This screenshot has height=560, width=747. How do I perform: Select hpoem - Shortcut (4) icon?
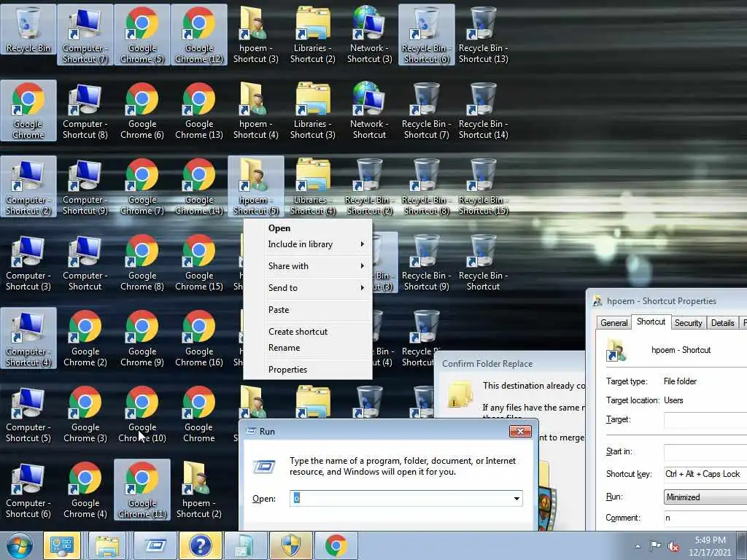click(x=256, y=111)
